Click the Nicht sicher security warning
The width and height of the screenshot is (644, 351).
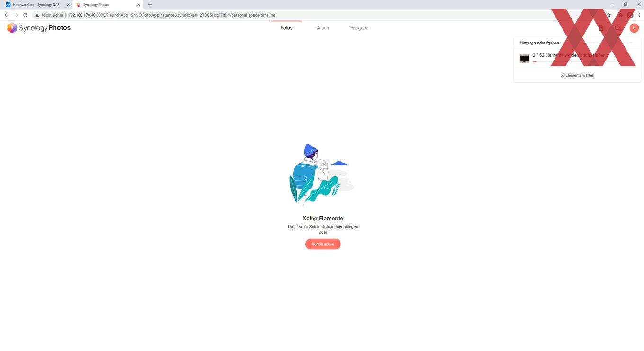49,15
